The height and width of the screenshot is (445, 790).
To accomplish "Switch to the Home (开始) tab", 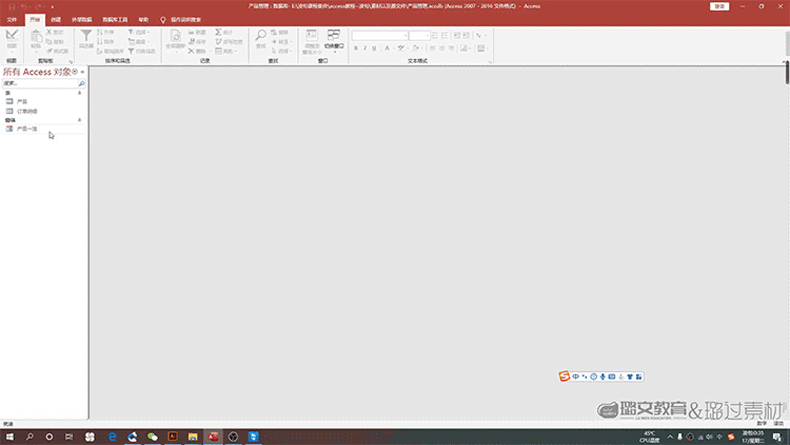I will click(35, 20).
